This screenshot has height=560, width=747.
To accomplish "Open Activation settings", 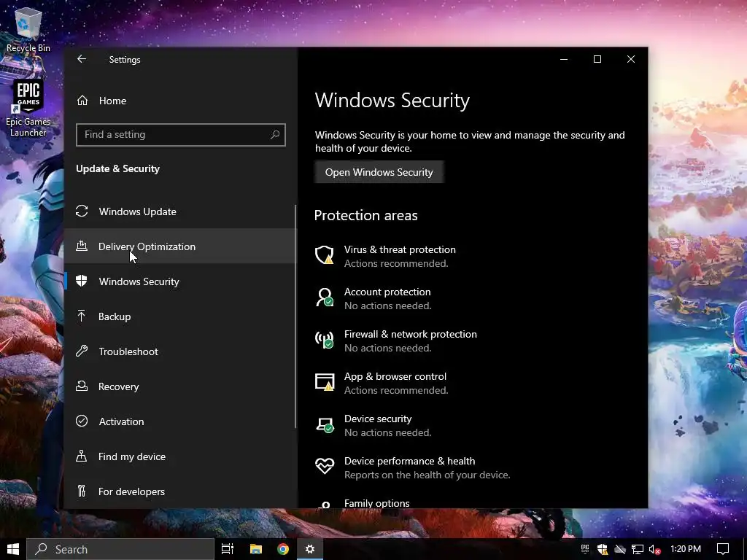I will [x=181, y=421].
